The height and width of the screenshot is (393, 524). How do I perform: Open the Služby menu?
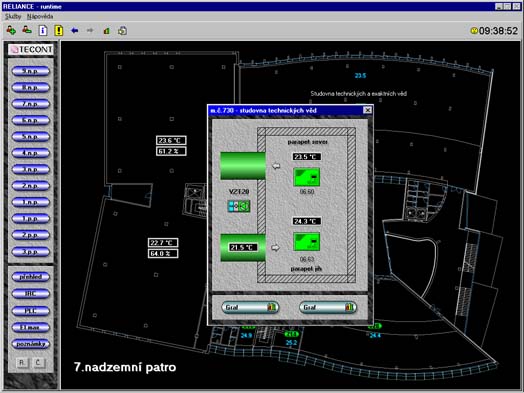(x=13, y=16)
